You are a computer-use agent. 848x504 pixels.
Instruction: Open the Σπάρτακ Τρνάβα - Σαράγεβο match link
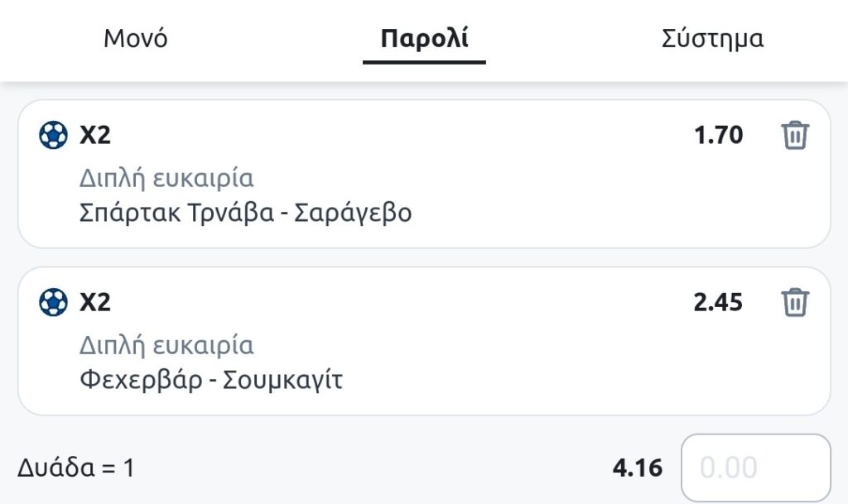[x=245, y=213]
